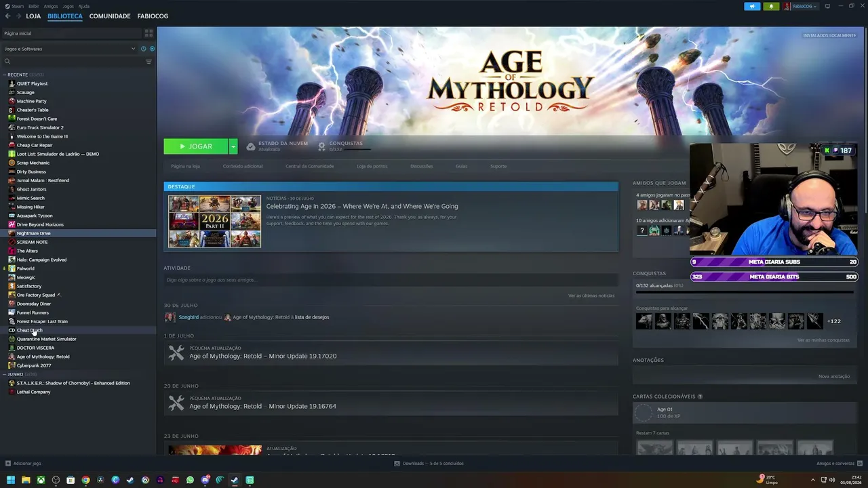
Task: Open advanced filter options icon
Action: [x=149, y=62]
